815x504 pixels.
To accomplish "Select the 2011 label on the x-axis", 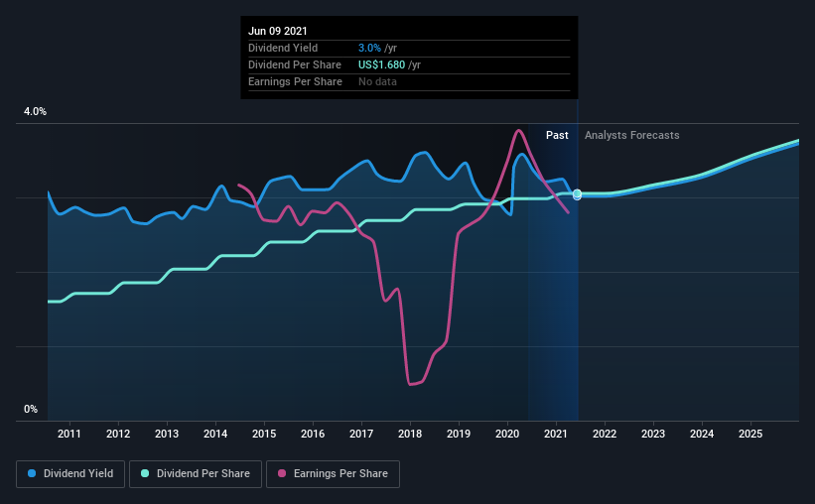I will pyautogui.click(x=69, y=434).
